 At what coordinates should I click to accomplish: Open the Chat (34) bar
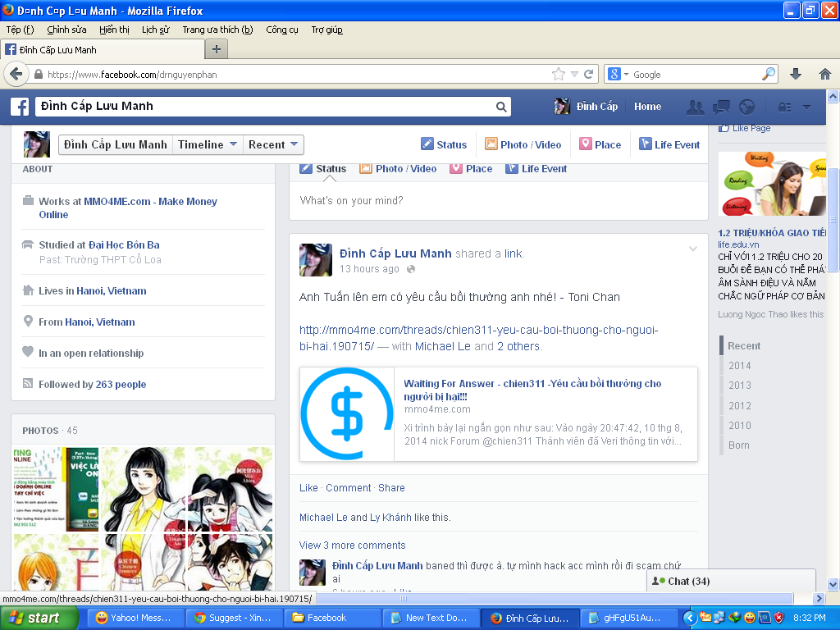pyautogui.click(x=731, y=581)
